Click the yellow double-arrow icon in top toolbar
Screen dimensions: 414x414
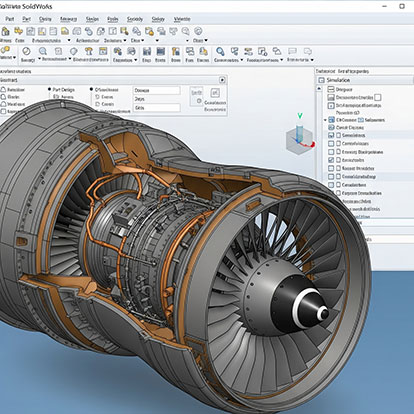18,31
